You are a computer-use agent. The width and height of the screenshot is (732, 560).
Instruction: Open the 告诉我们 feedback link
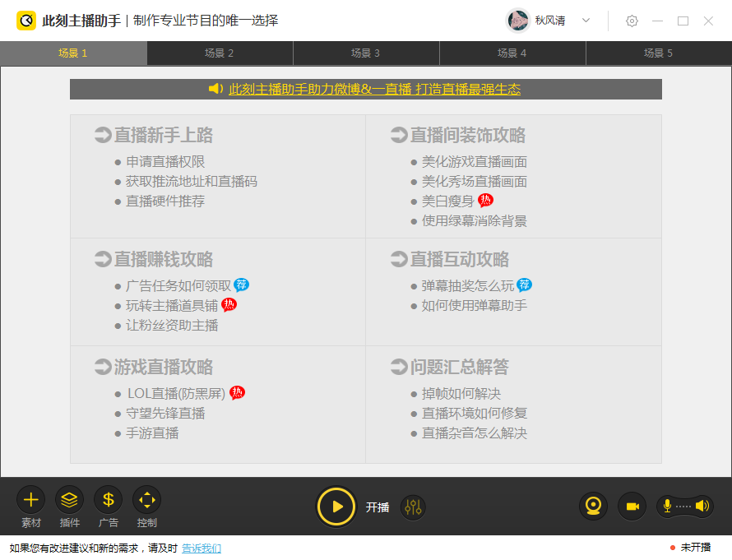coord(202,548)
